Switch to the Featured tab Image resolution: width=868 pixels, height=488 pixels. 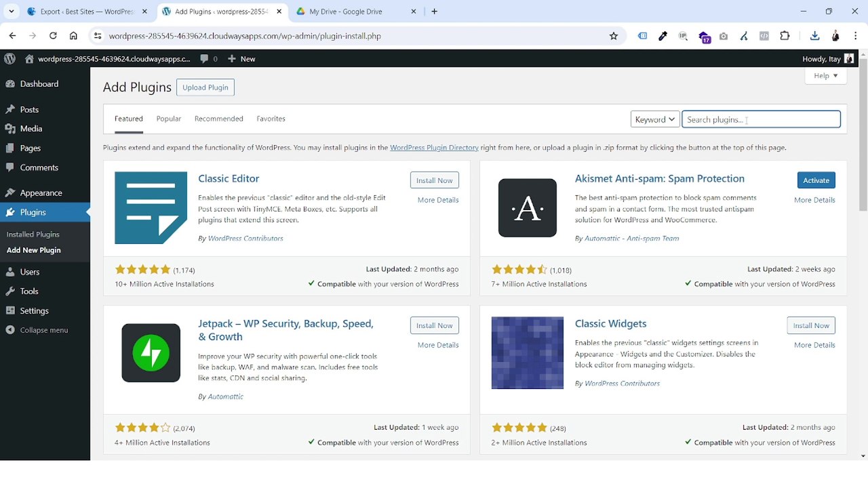coord(129,119)
